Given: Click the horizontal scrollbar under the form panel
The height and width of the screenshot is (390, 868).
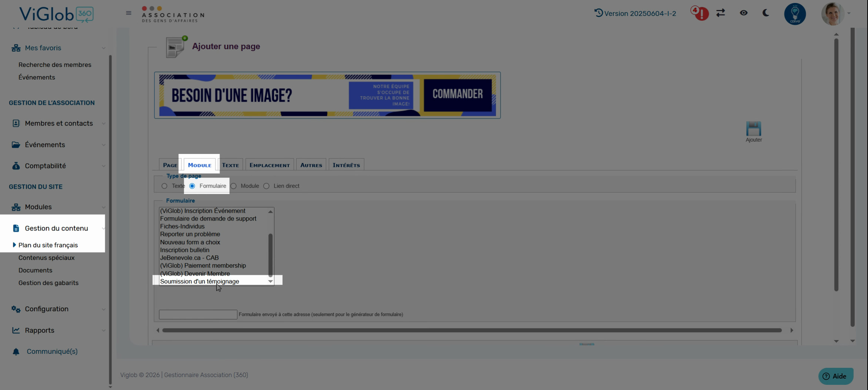Looking at the screenshot, I should 472,330.
